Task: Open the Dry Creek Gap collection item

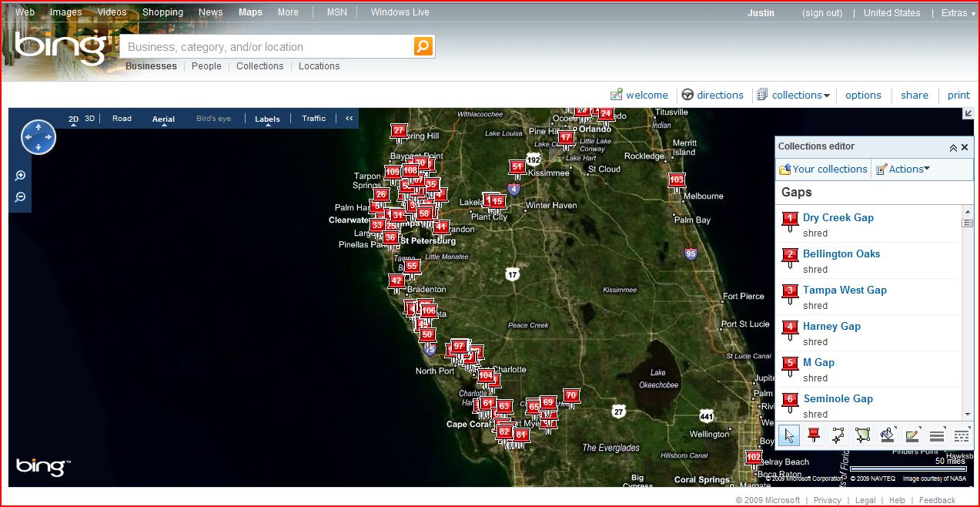Action: click(838, 217)
